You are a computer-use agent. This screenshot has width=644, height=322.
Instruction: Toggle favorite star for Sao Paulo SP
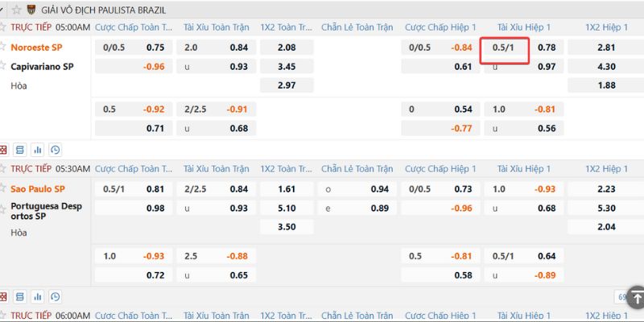3,188
